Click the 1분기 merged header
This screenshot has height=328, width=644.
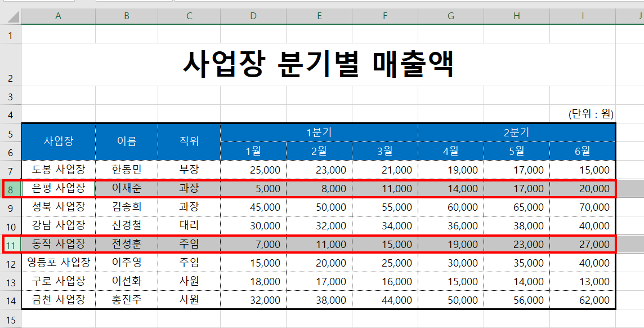[x=319, y=132]
